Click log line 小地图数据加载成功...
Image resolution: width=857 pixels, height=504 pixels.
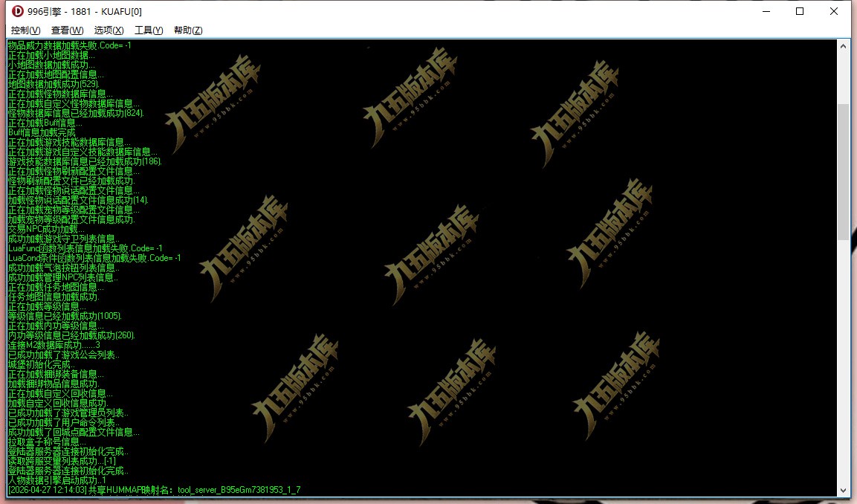click(51, 65)
